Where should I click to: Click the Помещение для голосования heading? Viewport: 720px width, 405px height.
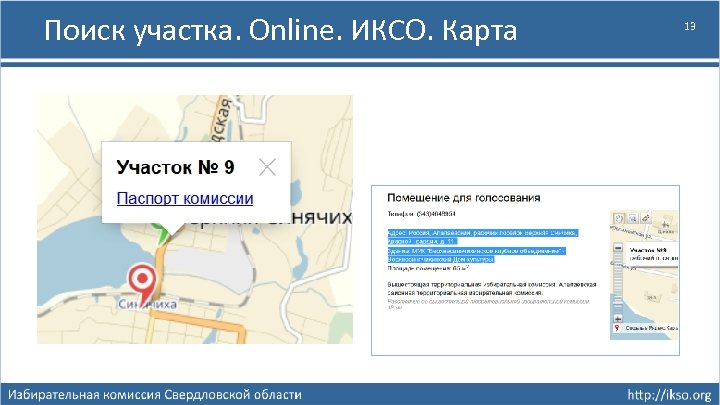coord(464,198)
